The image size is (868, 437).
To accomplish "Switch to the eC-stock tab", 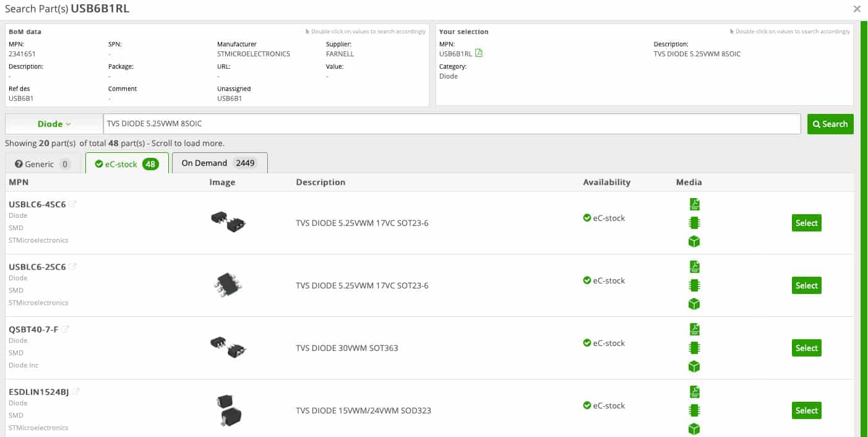I will 127,164.
